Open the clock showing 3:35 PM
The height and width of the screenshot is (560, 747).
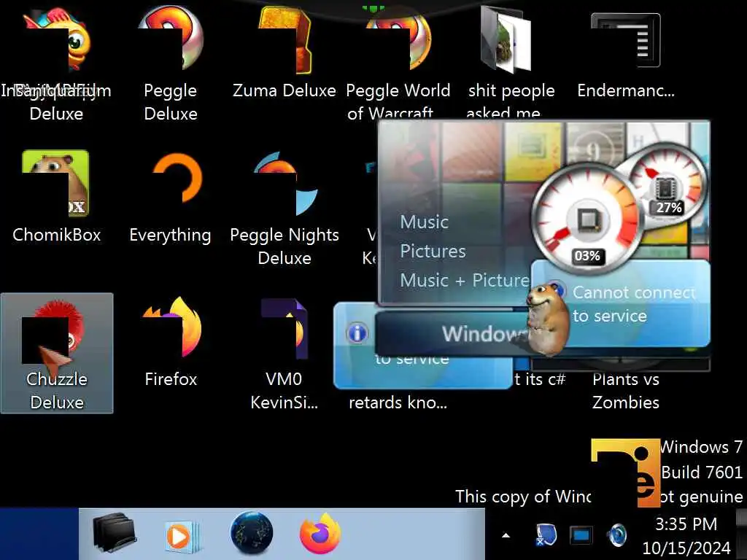click(686, 536)
